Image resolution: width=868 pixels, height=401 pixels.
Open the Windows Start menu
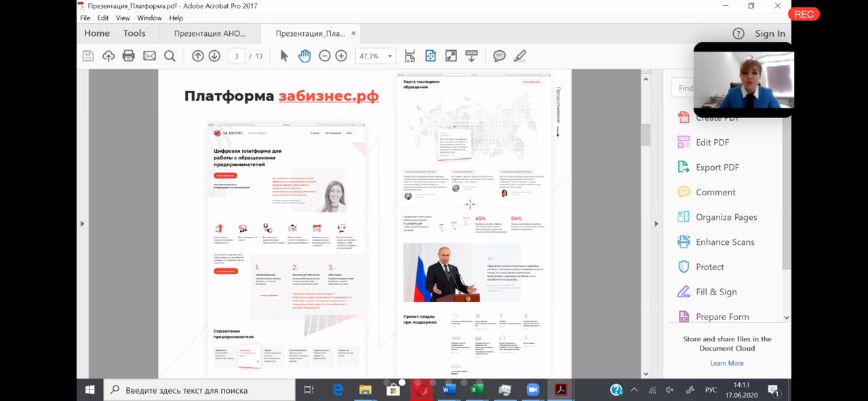(x=90, y=390)
